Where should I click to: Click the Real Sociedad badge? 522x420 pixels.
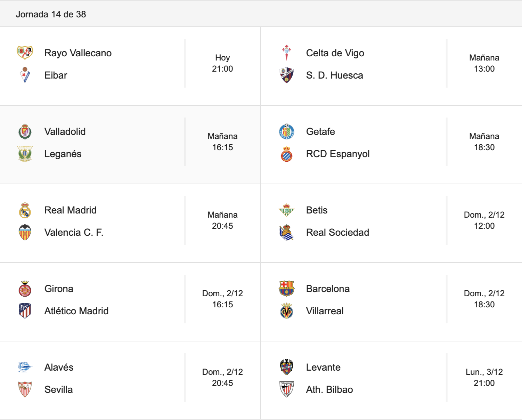click(287, 232)
